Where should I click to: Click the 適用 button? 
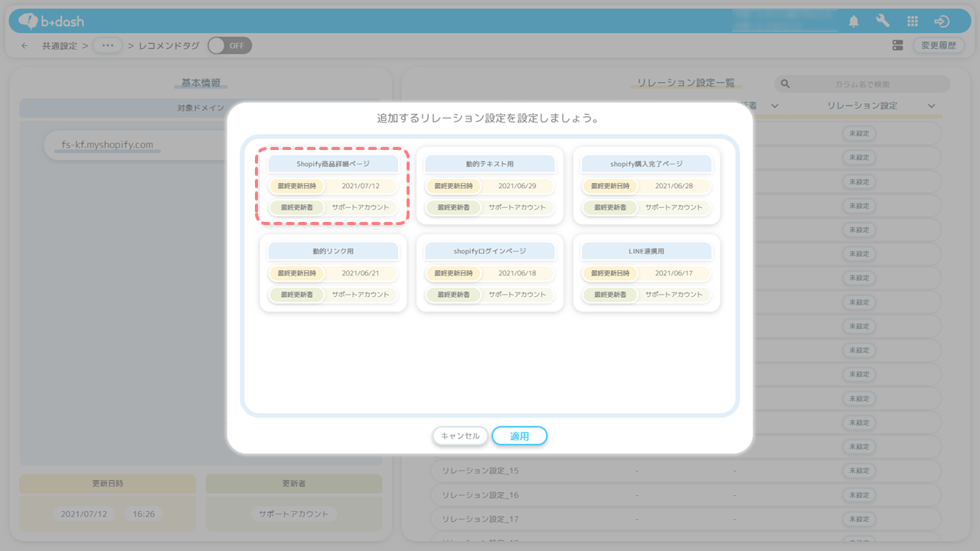coord(519,436)
